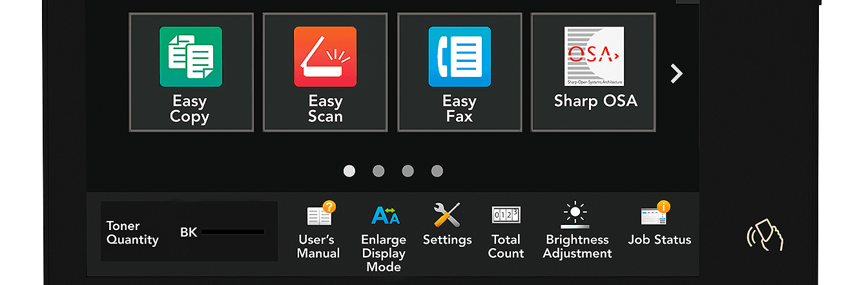
Task: Jump to second page indicator dot
Action: 378,171
